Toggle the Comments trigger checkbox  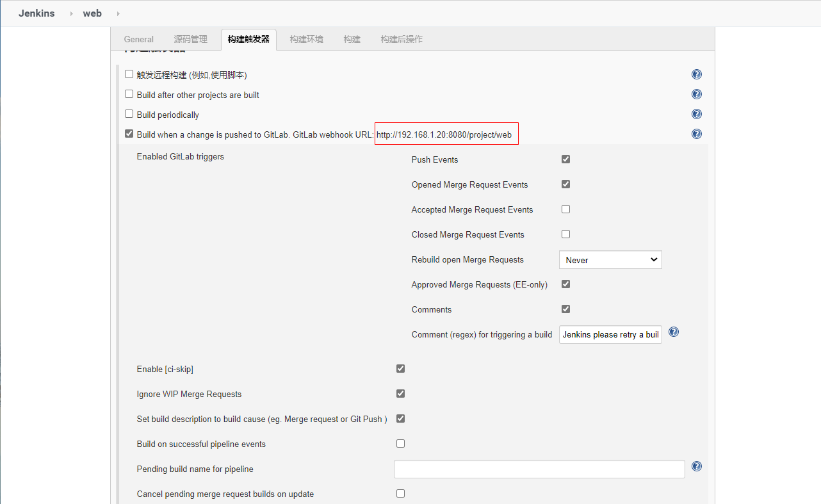565,309
